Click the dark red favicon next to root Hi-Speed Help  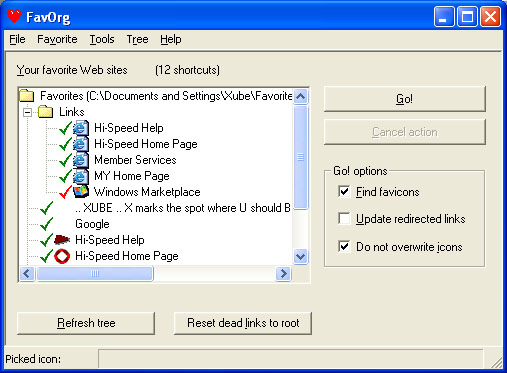point(62,239)
